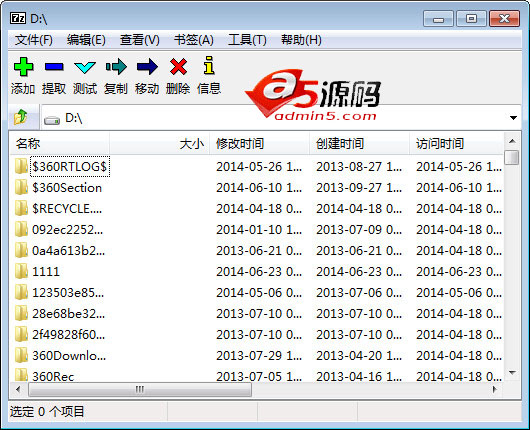This screenshot has width=530, height=430.
Task: Click modified date 2014-01-10 of 092ec2252
Action: point(259,230)
